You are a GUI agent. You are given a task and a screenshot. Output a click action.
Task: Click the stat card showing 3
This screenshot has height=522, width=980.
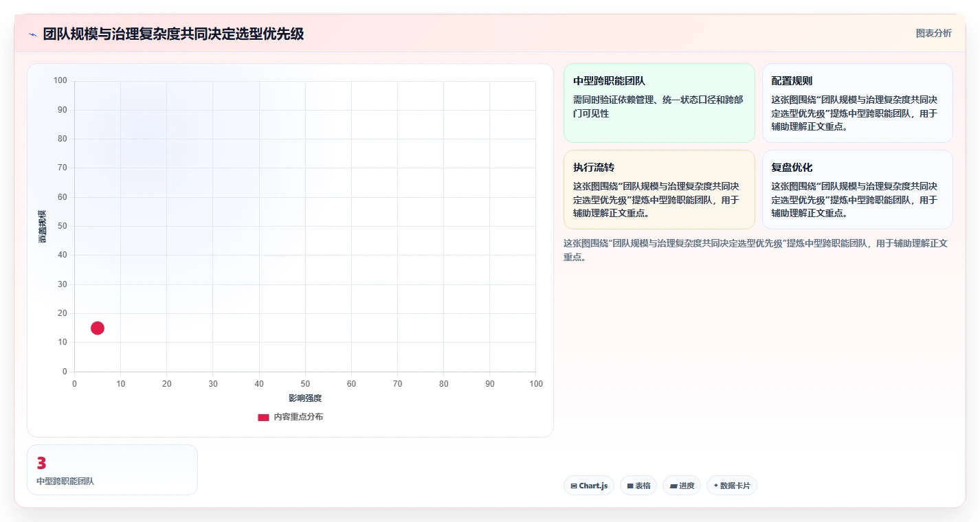112,470
